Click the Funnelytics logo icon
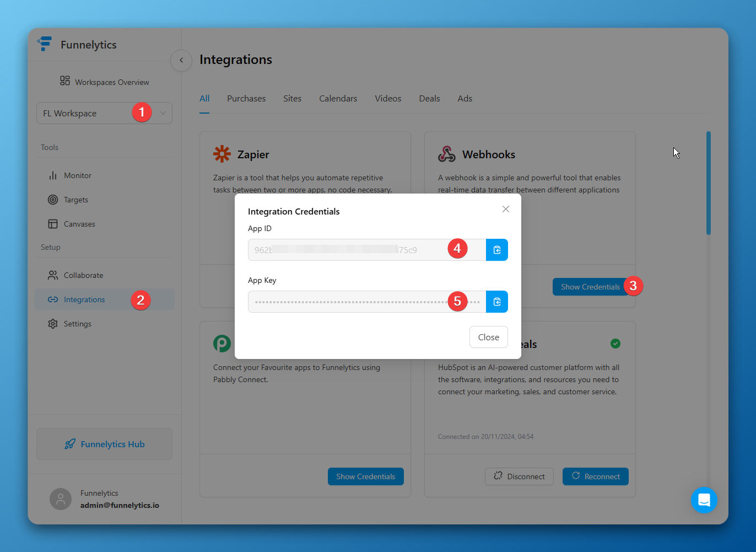 coord(45,44)
